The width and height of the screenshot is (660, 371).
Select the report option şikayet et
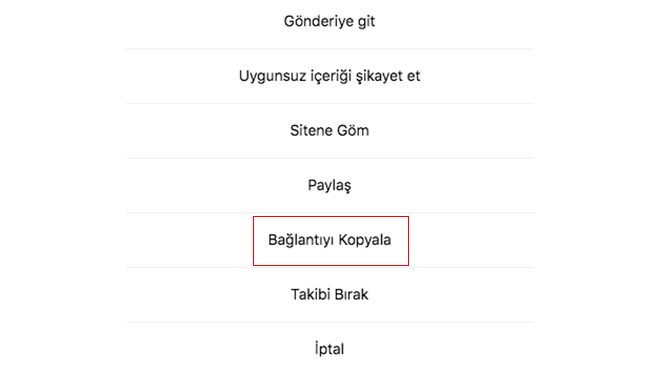click(x=330, y=76)
